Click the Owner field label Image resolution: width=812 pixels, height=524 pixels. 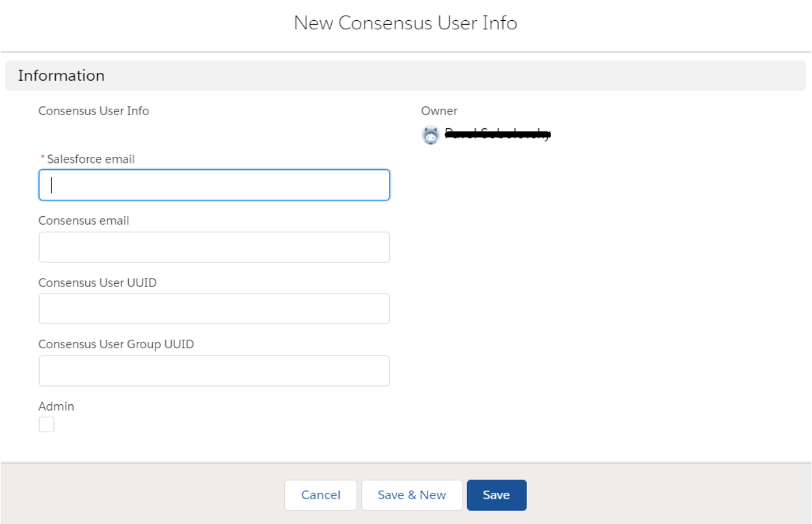[x=439, y=111]
